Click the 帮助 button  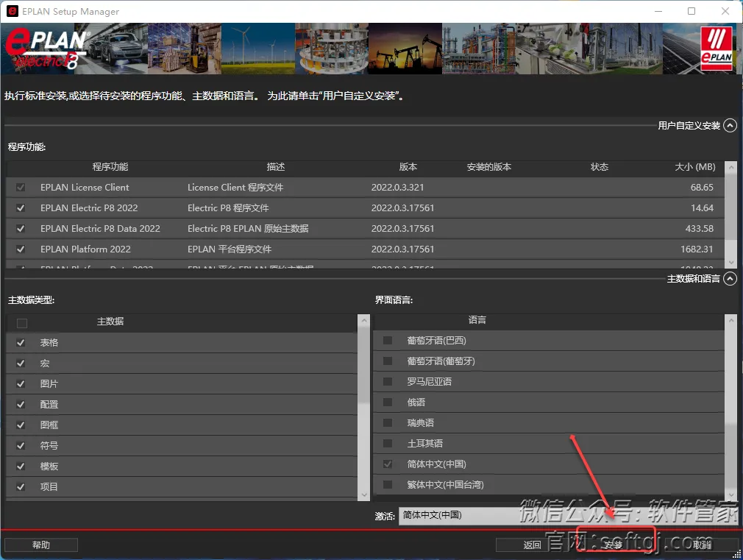[x=41, y=545]
